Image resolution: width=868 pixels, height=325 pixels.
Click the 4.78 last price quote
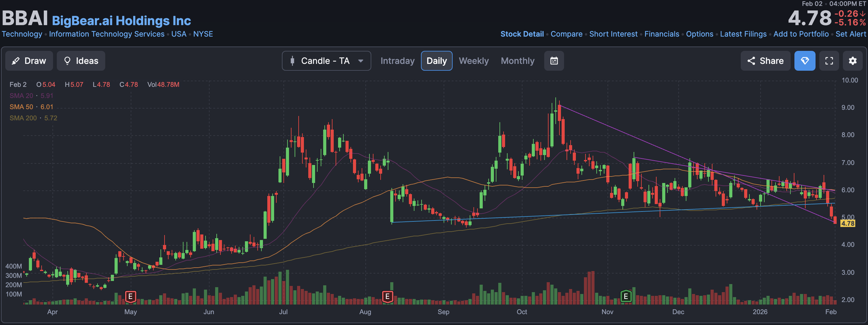click(x=810, y=18)
